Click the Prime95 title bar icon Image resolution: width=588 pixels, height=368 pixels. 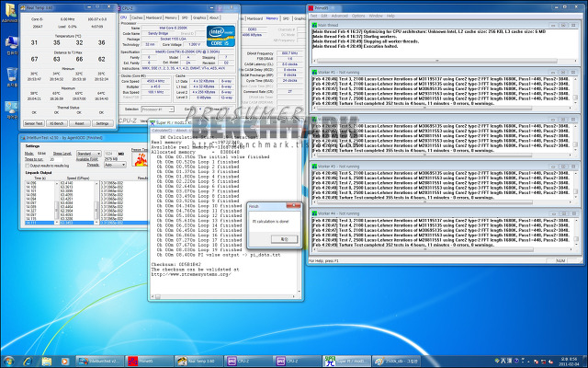tap(311, 7)
